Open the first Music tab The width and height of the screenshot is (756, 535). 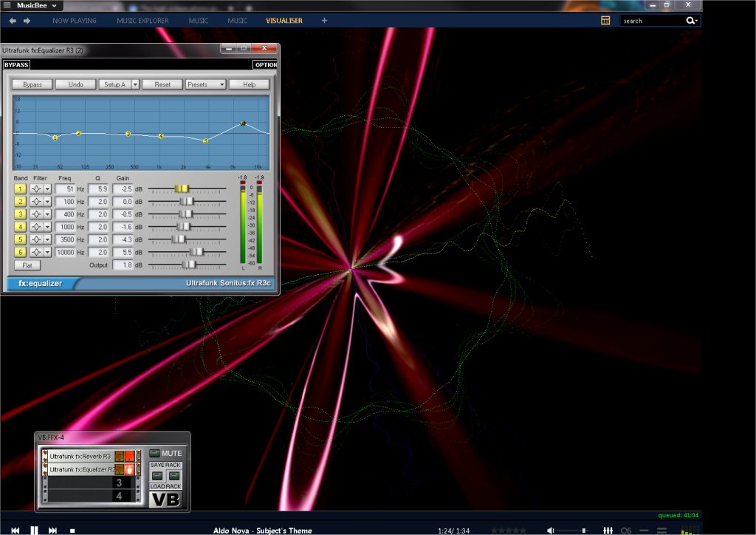(x=199, y=21)
